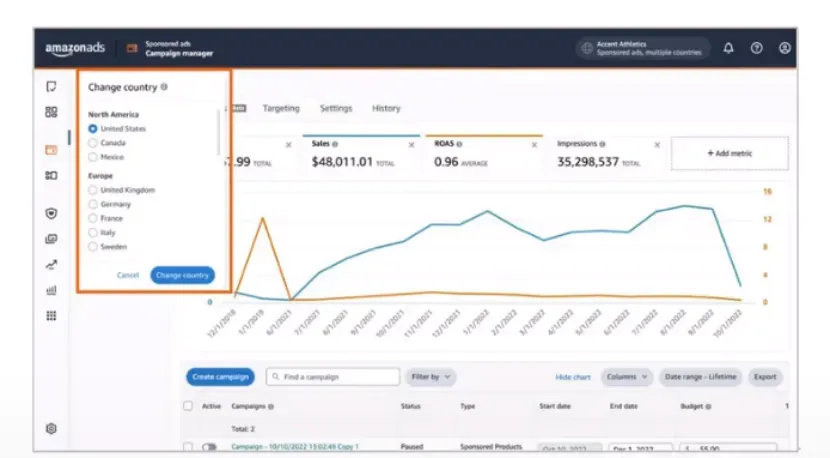Select the United States radio button
The height and width of the screenshot is (458, 830).
93,129
